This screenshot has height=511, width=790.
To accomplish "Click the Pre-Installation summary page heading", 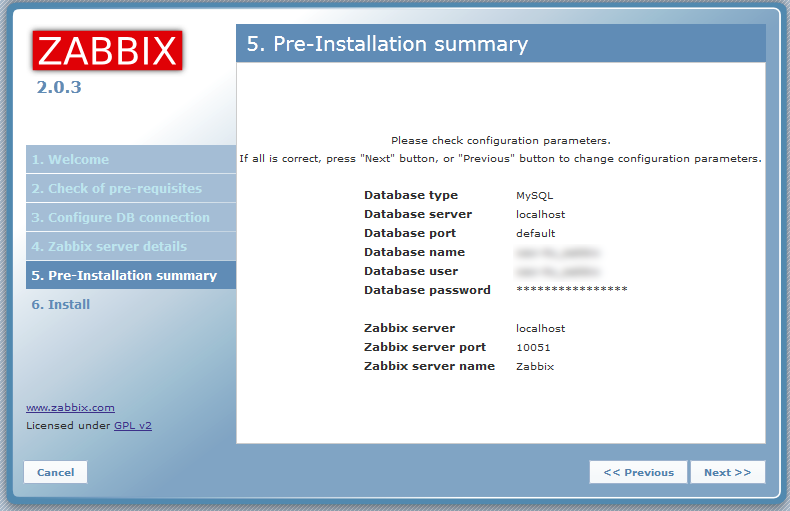I will click(387, 44).
